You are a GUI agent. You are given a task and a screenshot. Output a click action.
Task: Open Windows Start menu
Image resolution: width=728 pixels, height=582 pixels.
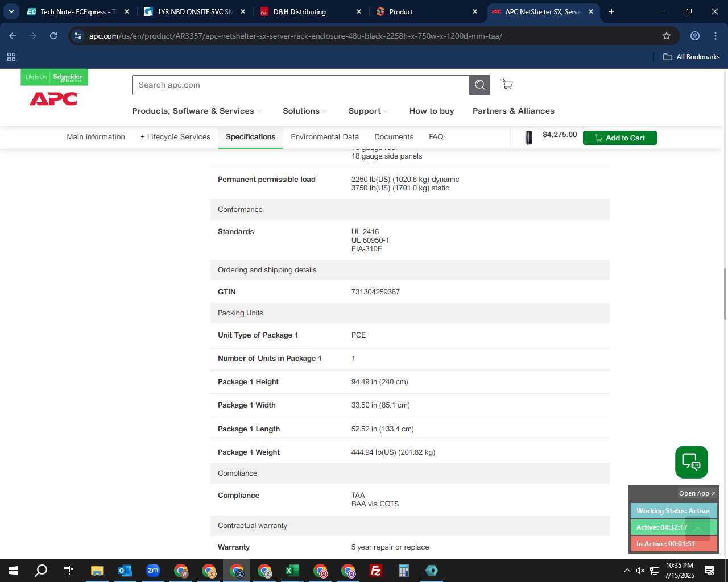coord(14,571)
